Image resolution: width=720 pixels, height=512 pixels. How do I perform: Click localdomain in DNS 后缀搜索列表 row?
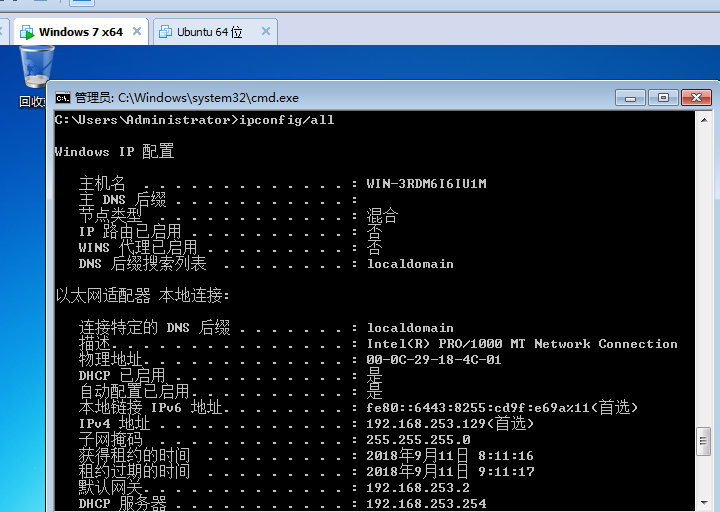click(x=410, y=264)
